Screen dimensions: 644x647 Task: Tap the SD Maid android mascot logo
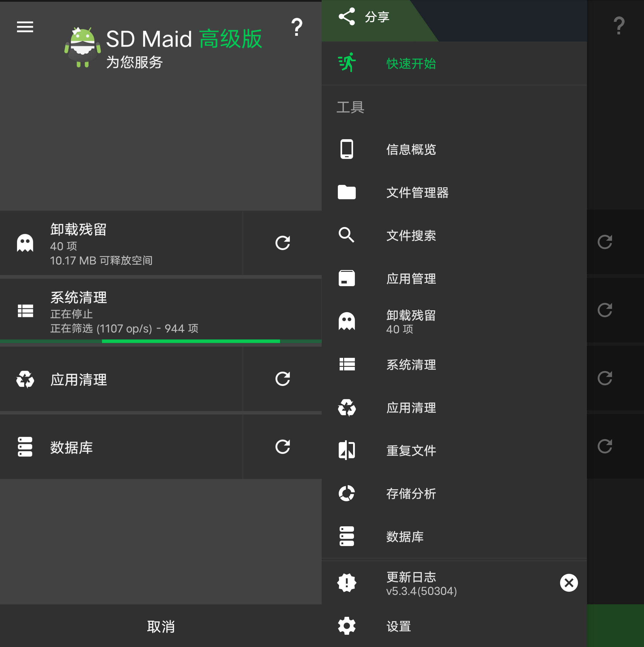click(83, 47)
